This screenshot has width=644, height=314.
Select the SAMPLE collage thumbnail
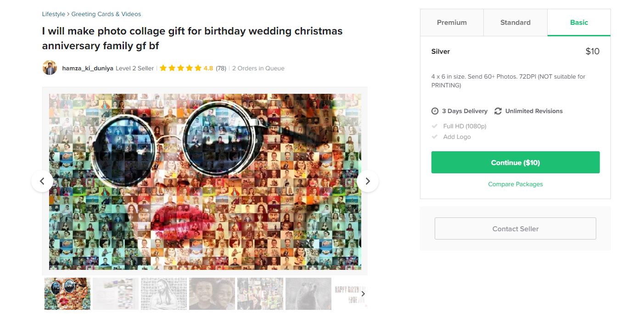pyautogui.click(x=260, y=293)
